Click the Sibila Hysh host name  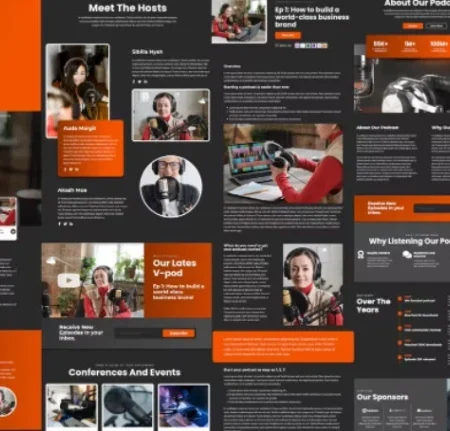[x=147, y=52]
